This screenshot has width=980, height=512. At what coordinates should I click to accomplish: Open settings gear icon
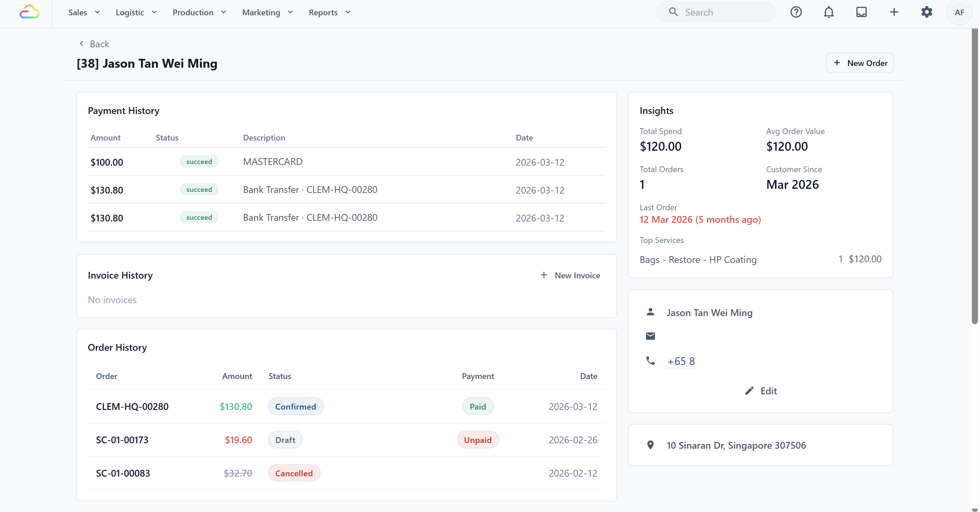click(927, 12)
